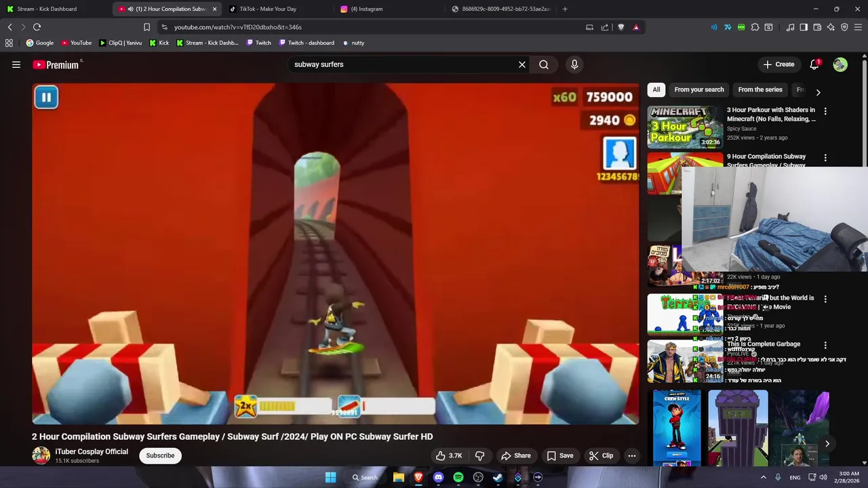868x488 pixels.
Task: Open the Leo AI sparkle icon
Action: (x=831, y=27)
